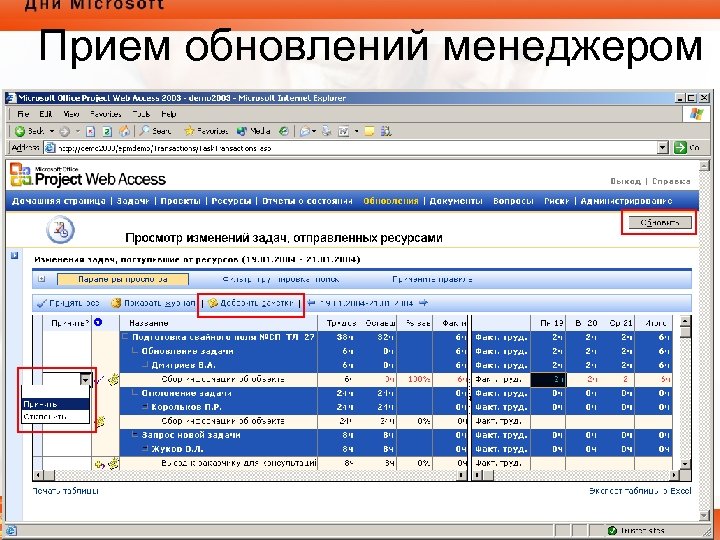
Task: Click the previous period left arrow
Action: 312,303
